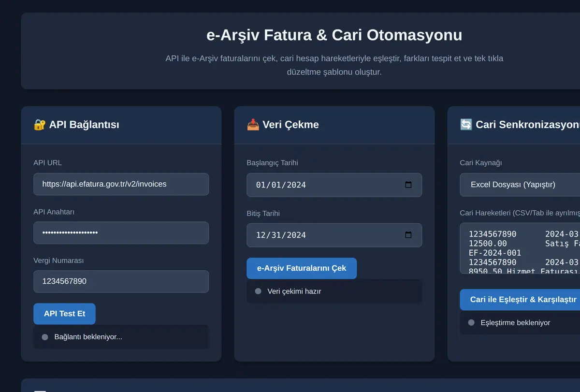580x392 pixels.
Task: Open the Cari Kaynağı dropdown
Action: click(x=520, y=185)
